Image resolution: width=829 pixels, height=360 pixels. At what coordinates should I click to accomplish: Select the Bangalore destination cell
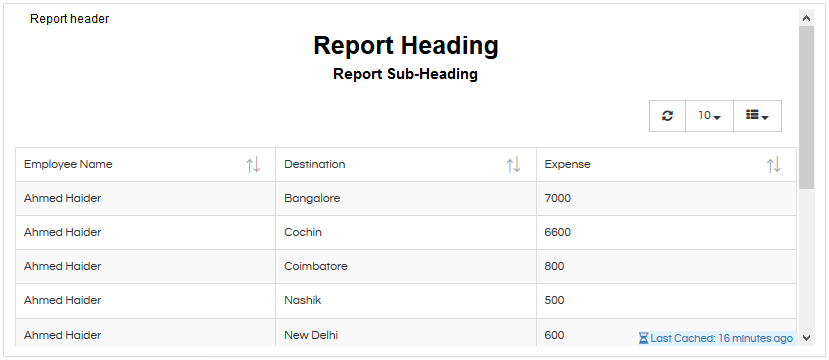coord(406,199)
